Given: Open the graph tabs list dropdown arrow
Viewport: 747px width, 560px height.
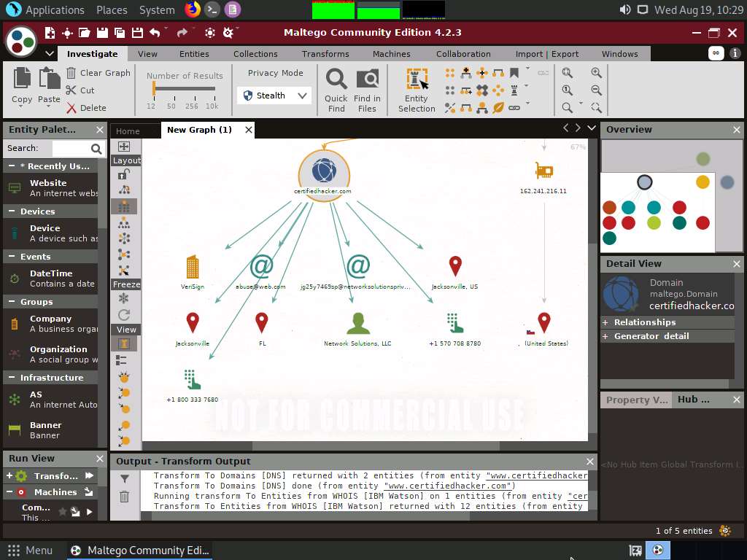Looking at the screenshot, I should 592,128.
